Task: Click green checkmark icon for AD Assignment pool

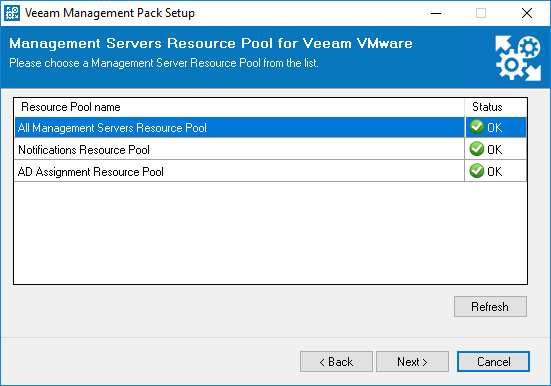Action: (477, 171)
